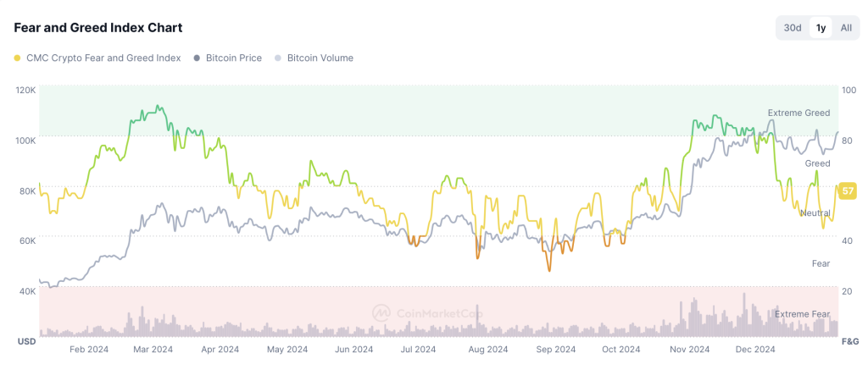Image resolution: width=868 pixels, height=370 pixels.
Task: Click the Nov 2024 date label
Action: tap(689, 350)
